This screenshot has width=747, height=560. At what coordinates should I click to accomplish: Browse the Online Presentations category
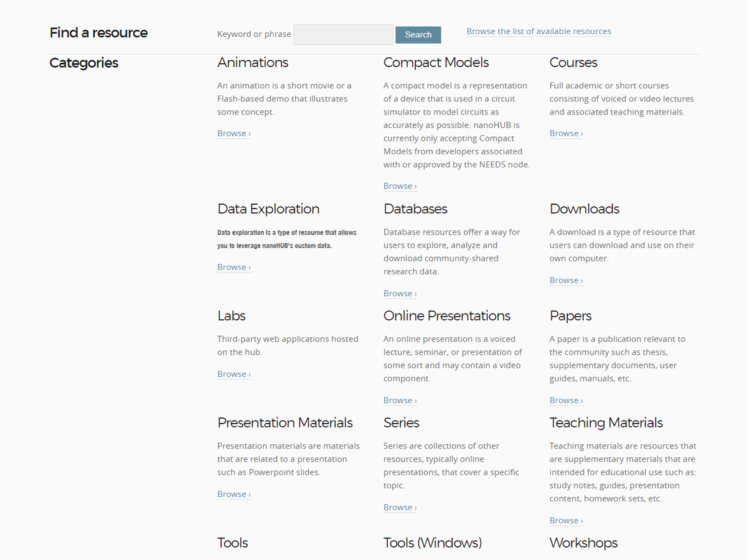point(400,400)
